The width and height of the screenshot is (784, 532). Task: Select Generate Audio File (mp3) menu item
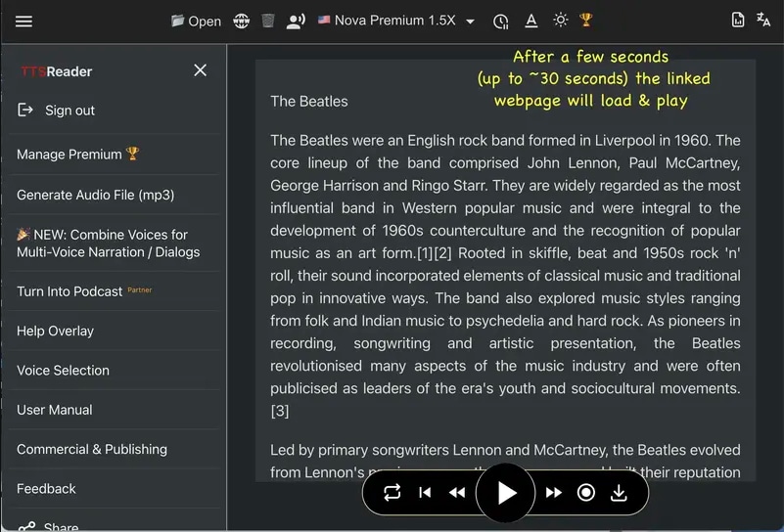96,195
